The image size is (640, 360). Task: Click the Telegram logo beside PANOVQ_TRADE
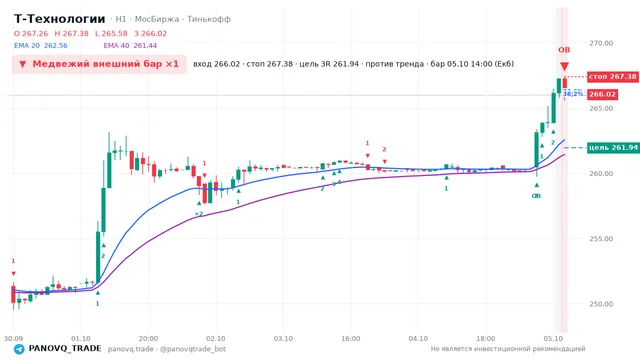[x=19, y=349]
